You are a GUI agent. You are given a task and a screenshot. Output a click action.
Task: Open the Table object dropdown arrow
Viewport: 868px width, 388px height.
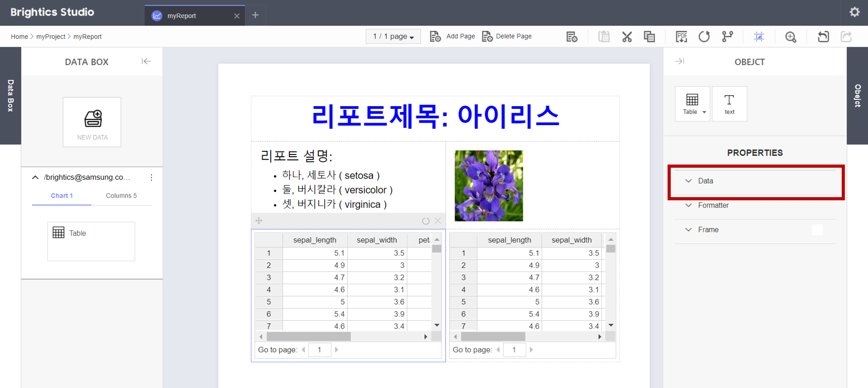click(x=704, y=112)
